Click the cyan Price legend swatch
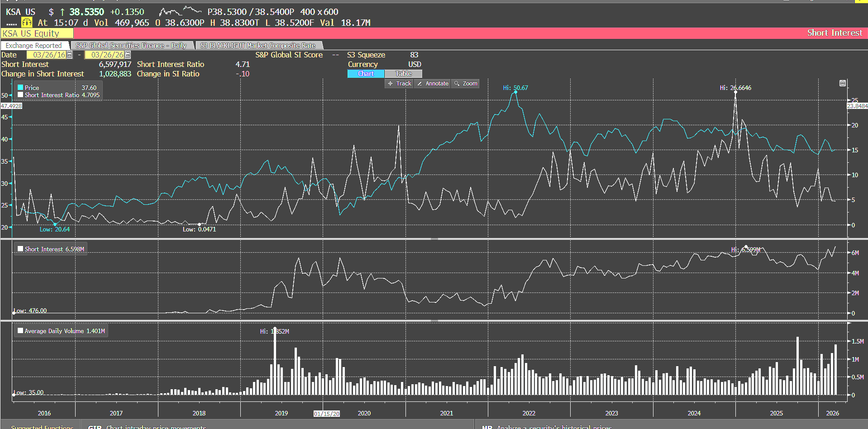868x429 pixels. (20, 87)
